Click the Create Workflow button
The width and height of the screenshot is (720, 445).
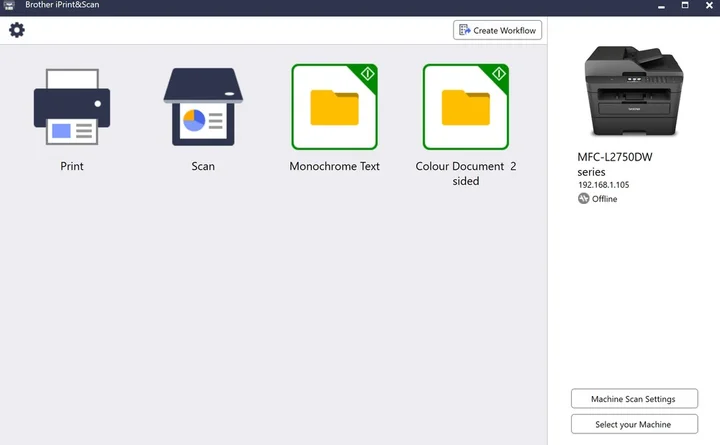coord(497,30)
